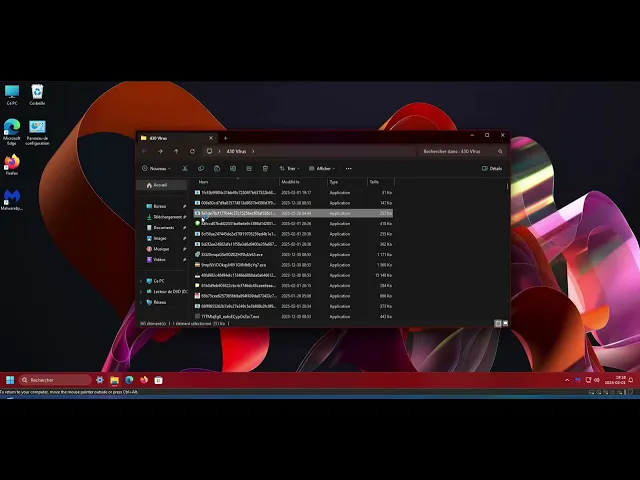Add a new Explorer tab with plus
The height and width of the screenshot is (480, 640).
tap(225, 138)
